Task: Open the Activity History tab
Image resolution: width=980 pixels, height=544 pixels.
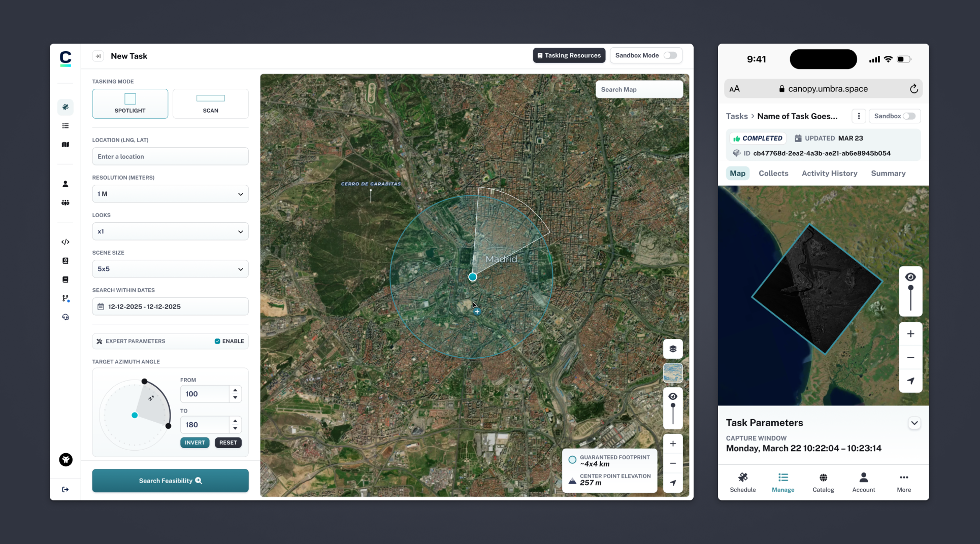Action: (x=829, y=174)
